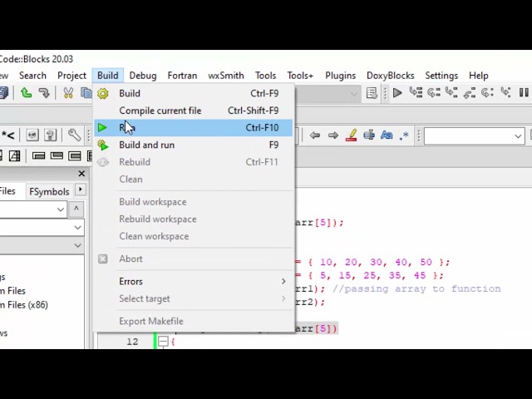This screenshot has width=532, height=399.
Task: Switch to the Files tab
Action: click(x=7, y=191)
